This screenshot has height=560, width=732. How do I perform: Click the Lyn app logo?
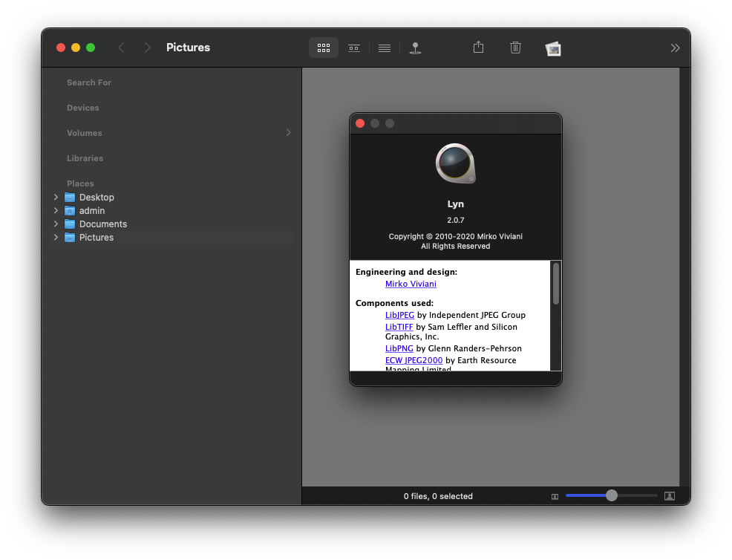click(x=456, y=163)
